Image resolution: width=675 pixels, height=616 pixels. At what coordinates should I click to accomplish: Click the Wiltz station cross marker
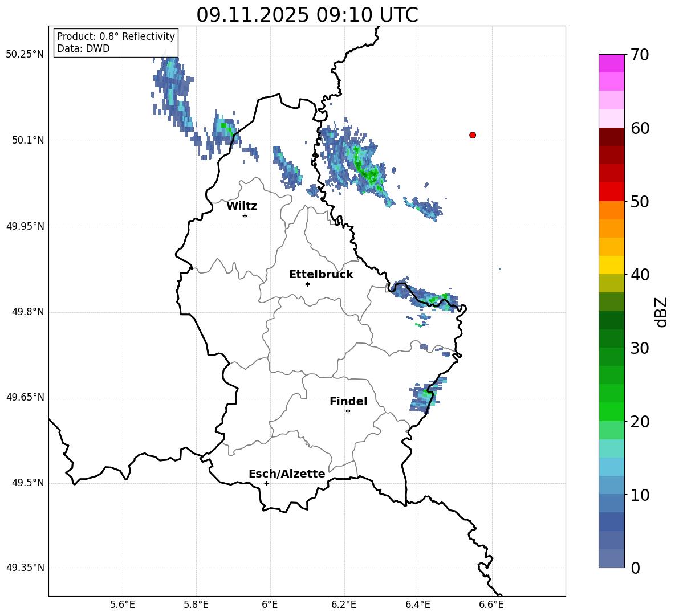(x=245, y=215)
